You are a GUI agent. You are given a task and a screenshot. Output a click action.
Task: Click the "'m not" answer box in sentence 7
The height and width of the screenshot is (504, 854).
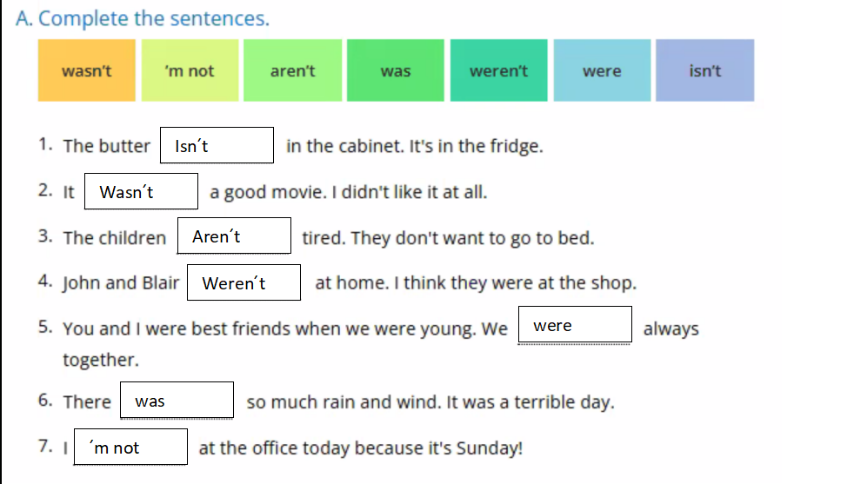[130, 448]
